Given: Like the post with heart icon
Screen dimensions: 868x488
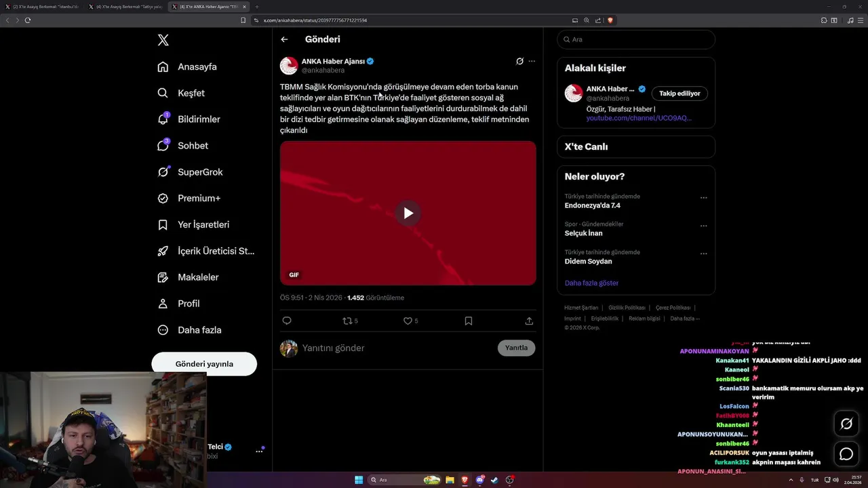Looking at the screenshot, I should (x=411, y=321).
